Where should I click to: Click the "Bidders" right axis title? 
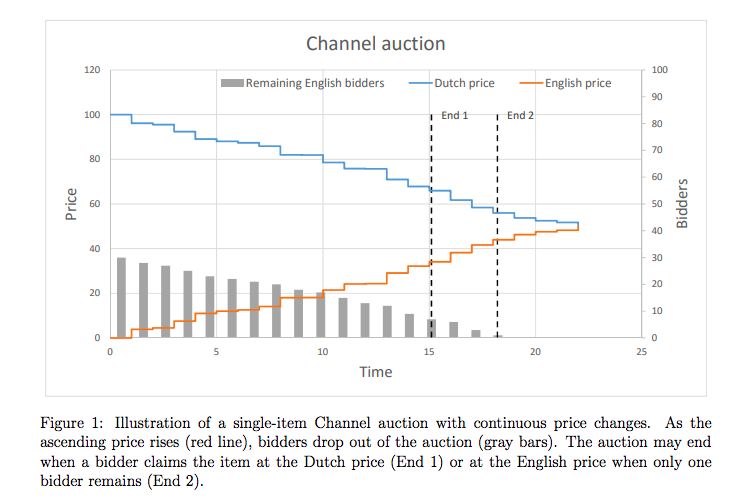click(682, 204)
